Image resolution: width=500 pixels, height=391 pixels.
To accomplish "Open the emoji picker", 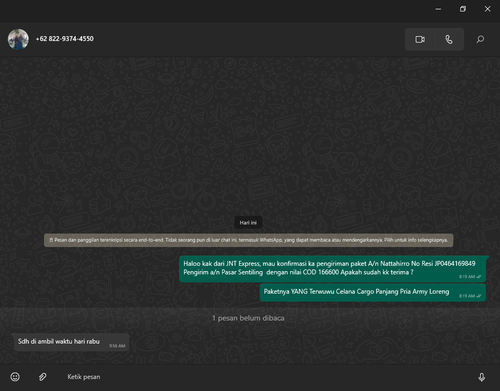I will point(15,377).
